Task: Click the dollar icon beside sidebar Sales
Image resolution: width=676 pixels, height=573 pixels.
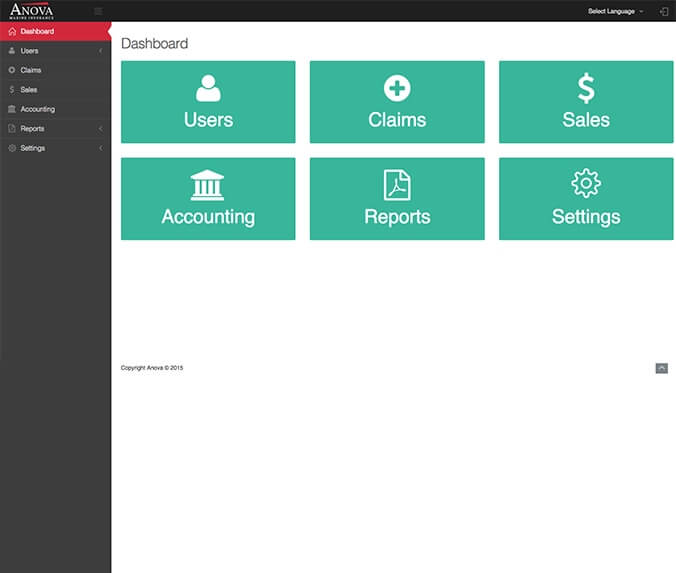Action: (x=11, y=90)
